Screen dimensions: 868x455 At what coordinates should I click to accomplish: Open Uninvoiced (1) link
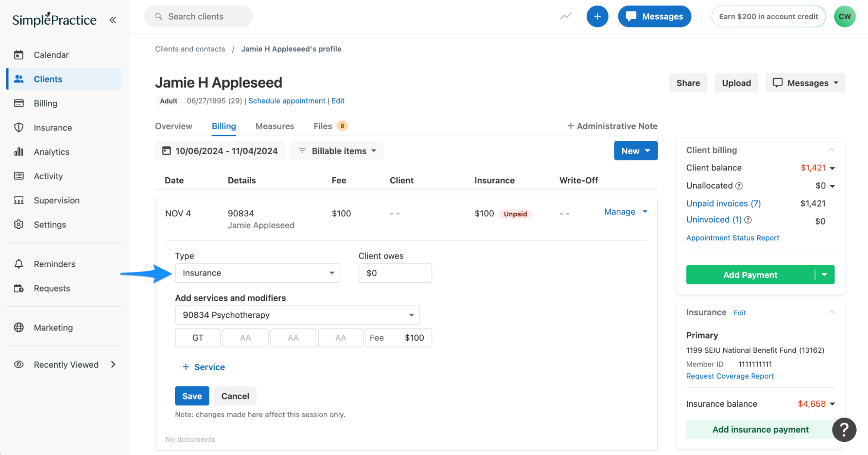pyautogui.click(x=713, y=219)
